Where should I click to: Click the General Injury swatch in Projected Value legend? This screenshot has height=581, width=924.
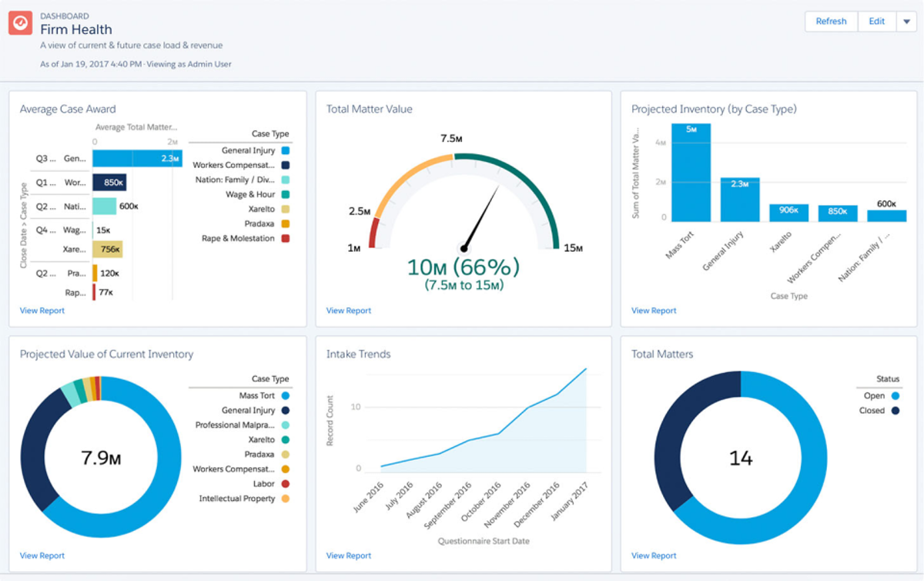pyautogui.click(x=286, y=411)
